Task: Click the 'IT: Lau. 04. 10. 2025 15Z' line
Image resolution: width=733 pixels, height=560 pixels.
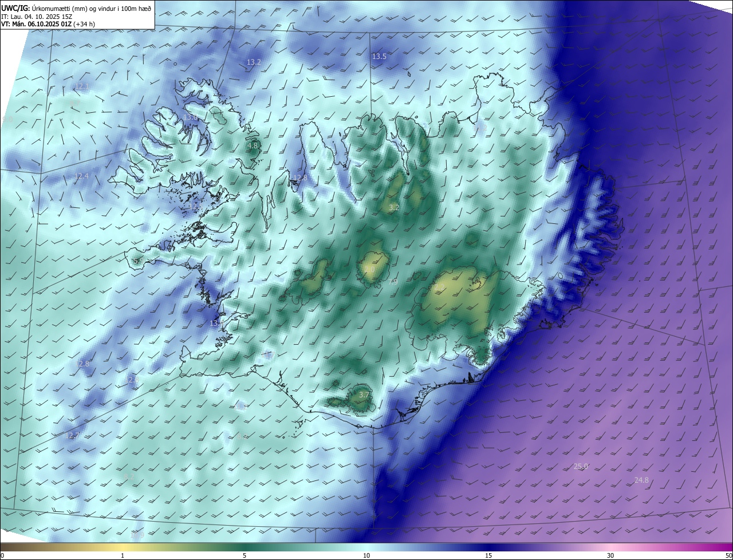Action: pyautogui.click(x=36, y=17)
